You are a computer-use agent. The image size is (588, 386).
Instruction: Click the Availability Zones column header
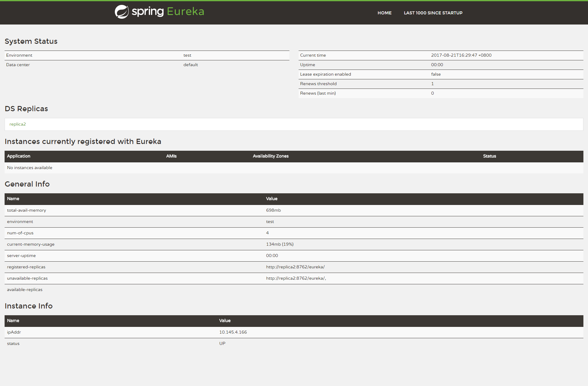(270, 156)
